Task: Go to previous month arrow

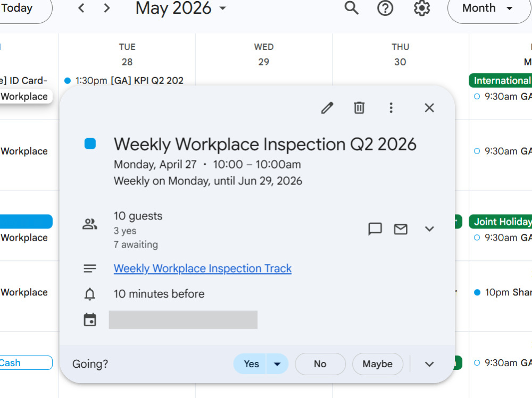Action: [x=81, y=8]
